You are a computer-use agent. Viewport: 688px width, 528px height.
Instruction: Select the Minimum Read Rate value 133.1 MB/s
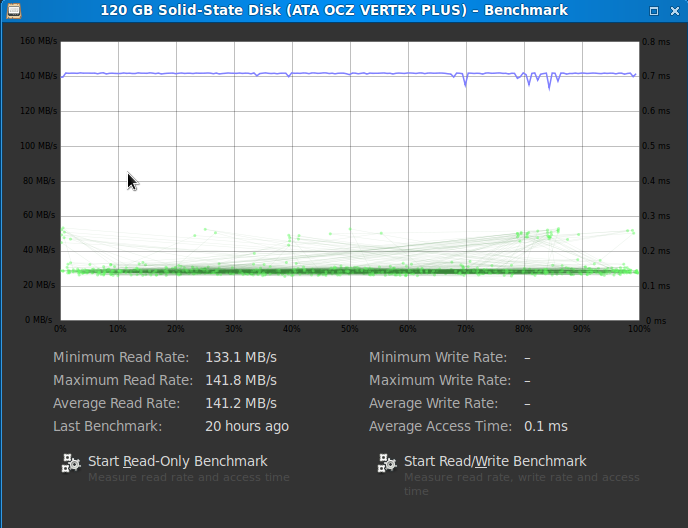tap(241, 357)
